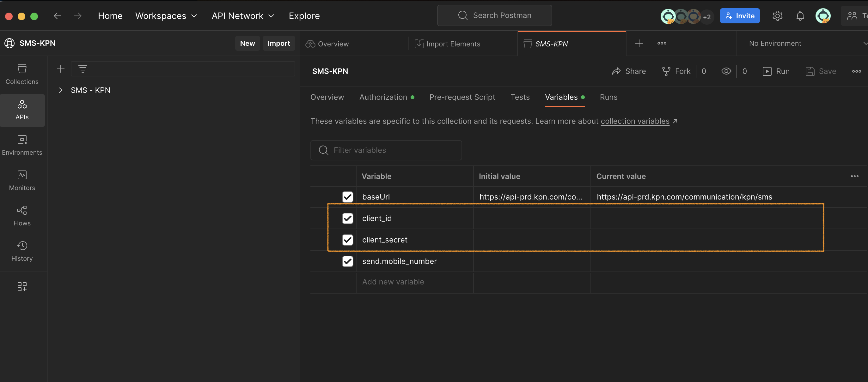This screenshot has height=382, width=868.
Task: Open the Workspaces dropdown
Action: pyautogui.click(x=166, y=16)
